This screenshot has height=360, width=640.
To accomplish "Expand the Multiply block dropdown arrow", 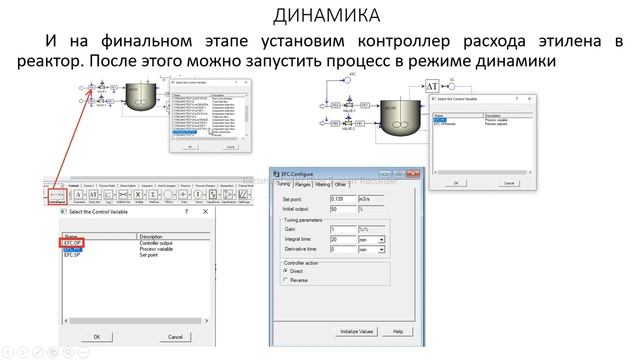I will click(x=145, y=195).
